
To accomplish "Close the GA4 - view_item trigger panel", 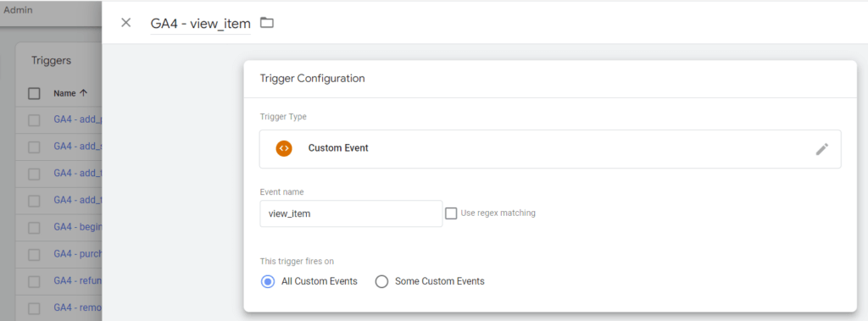I will 126,23.
